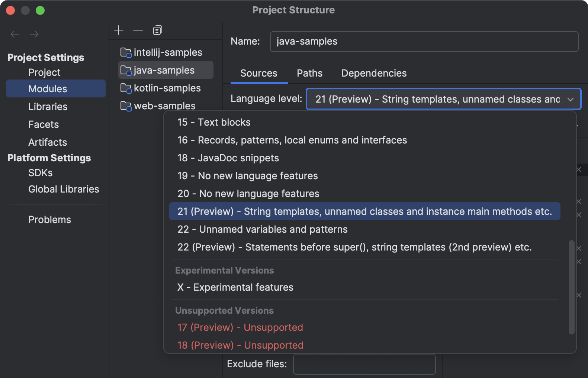Open the Problems section
The width and height of the screenshot is (588, 378).
click(49, 220)
